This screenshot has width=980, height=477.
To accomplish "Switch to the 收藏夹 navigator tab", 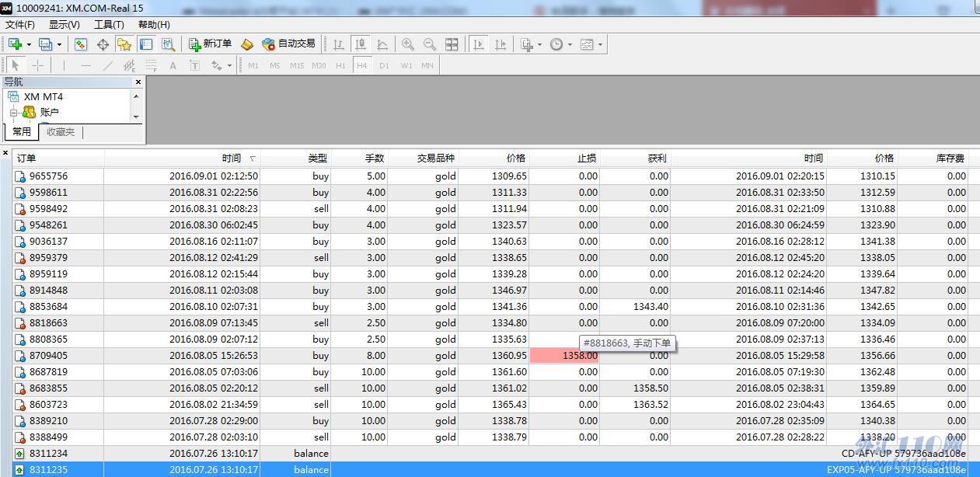I will (61, 132).
